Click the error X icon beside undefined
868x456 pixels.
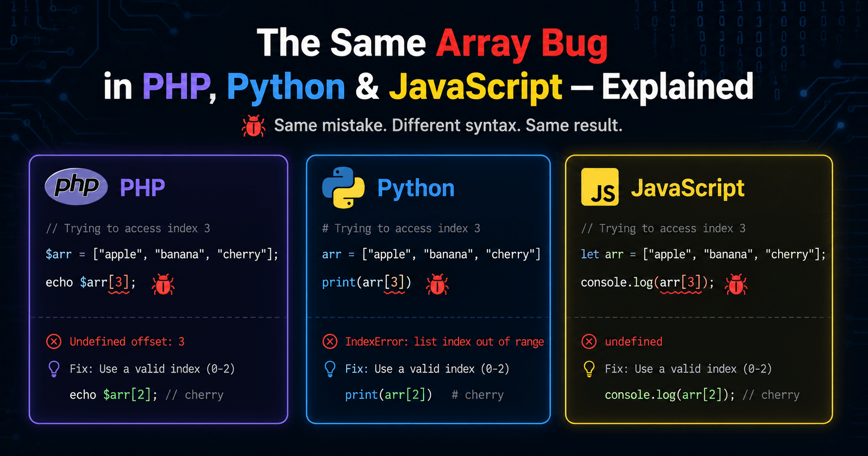pyautogui.click(x=589, y=342)
